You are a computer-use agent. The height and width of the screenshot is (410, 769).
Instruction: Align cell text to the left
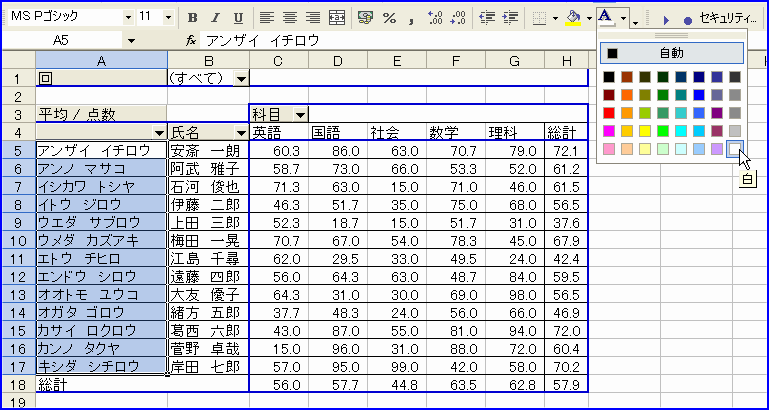[266, 18]
